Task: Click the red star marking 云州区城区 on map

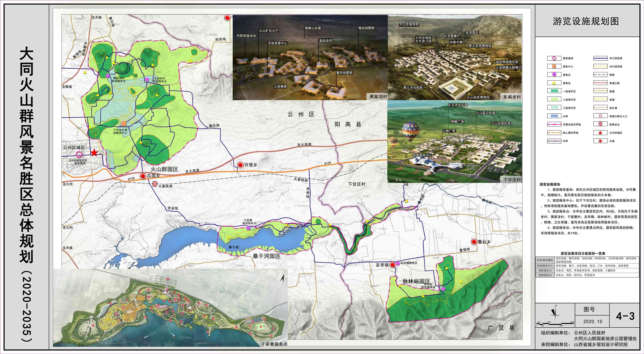Action: [94, 153]
